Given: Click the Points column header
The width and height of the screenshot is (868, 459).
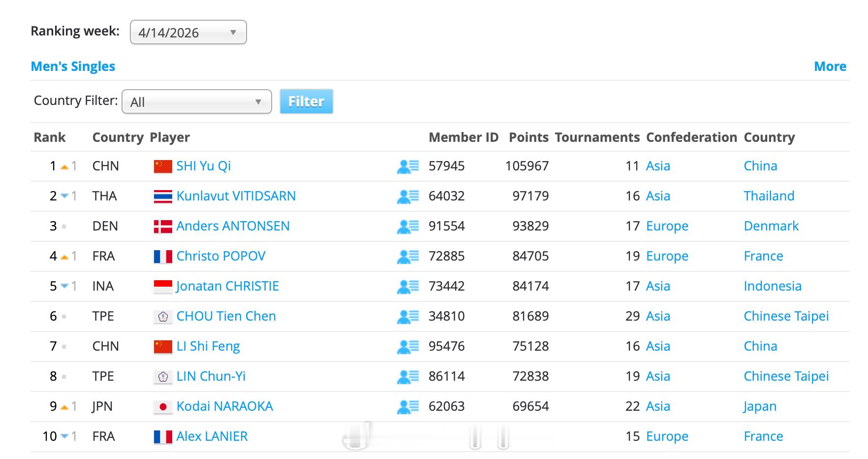Looking at the screenshot, I should click(x=528, y=137).
